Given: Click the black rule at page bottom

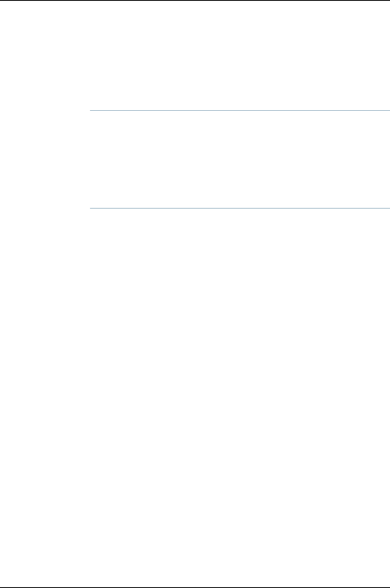Looking at the screenshot, I should coord(195,587).
